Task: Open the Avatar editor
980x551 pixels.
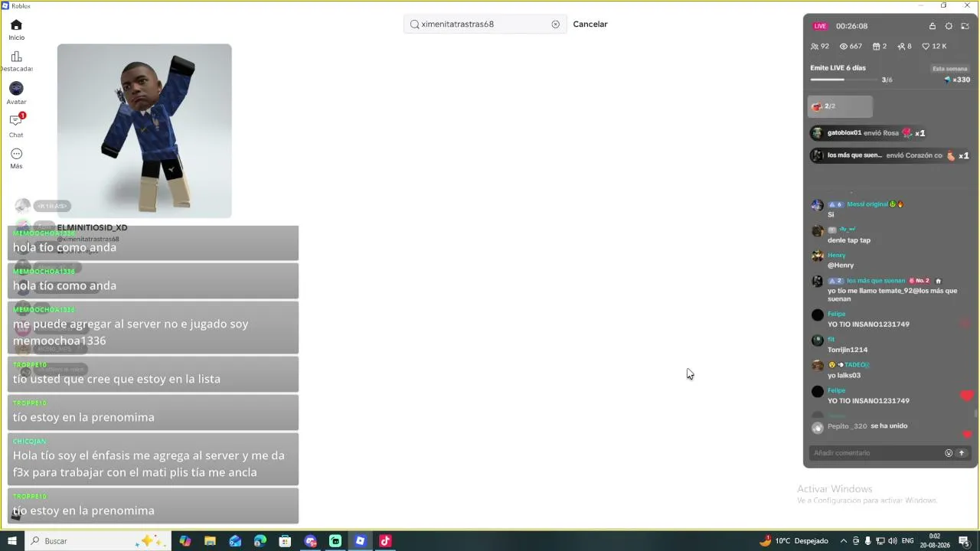Action: click(16, 93)
